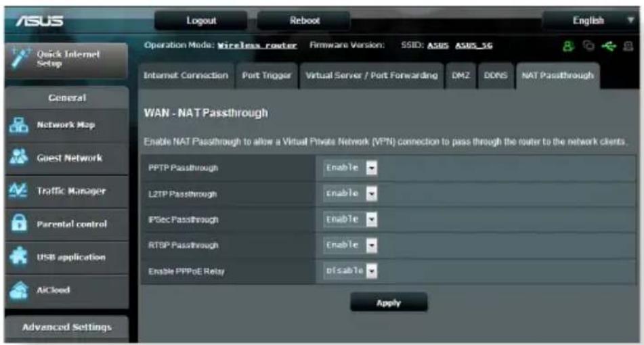Click the Network Map icon
The height and width of the screenshot is (345, 644).
pos(19,125)
